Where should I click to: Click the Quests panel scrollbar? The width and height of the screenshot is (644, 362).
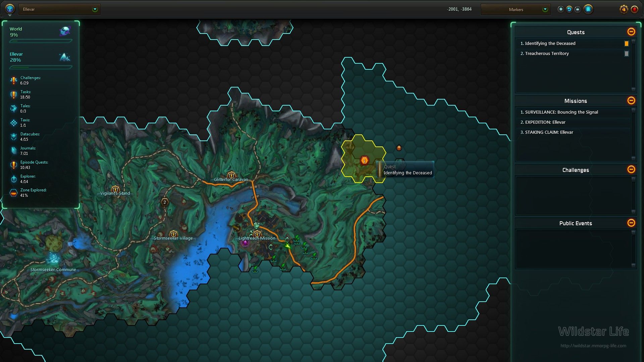point(633,65)
